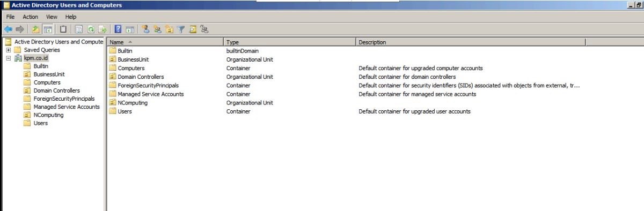Click 'Default container for upgraded user accounts' description

(x=414, y=111)
